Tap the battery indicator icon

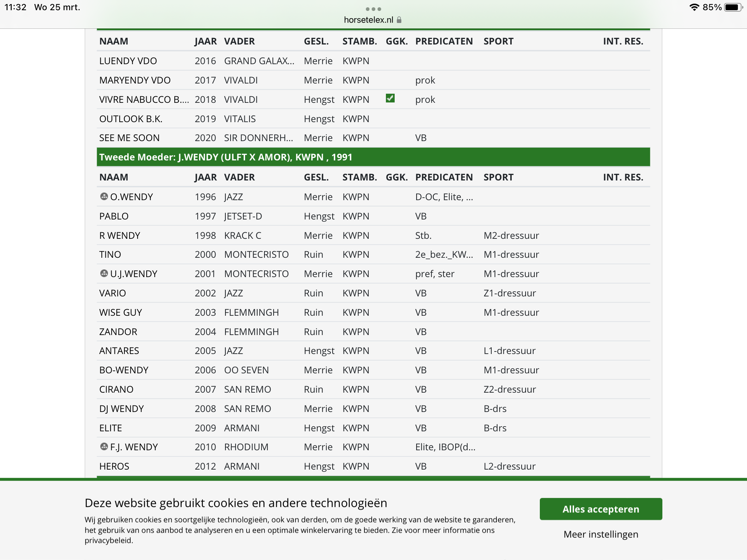click(733, 7)
